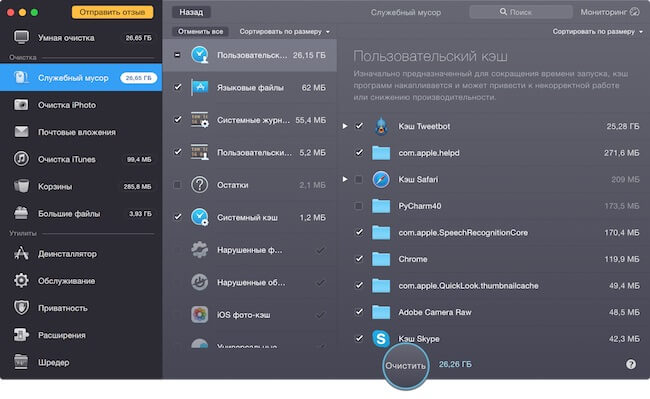Check the PyCharm40 checkbox
Viewport: 650px width, 399px height.
pyautogui.click(x=359, y=206)
